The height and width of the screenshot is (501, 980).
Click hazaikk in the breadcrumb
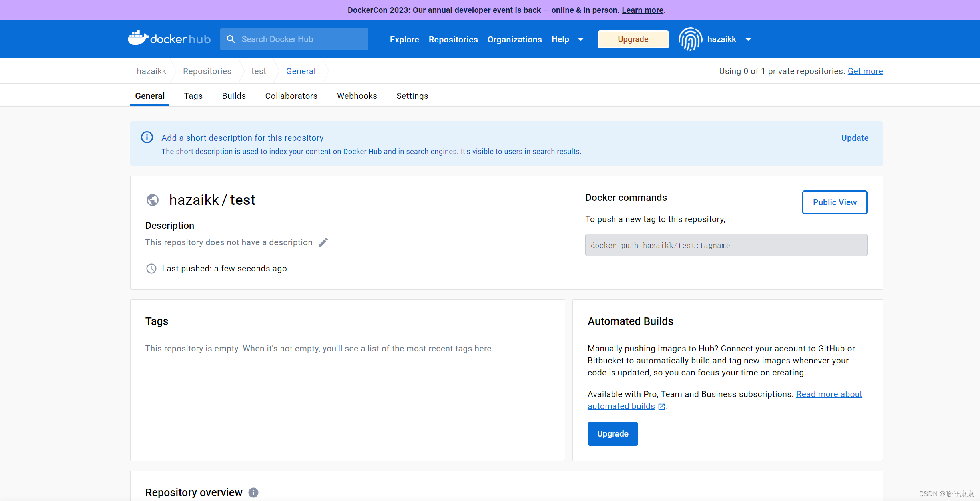[x=151, y=71]
